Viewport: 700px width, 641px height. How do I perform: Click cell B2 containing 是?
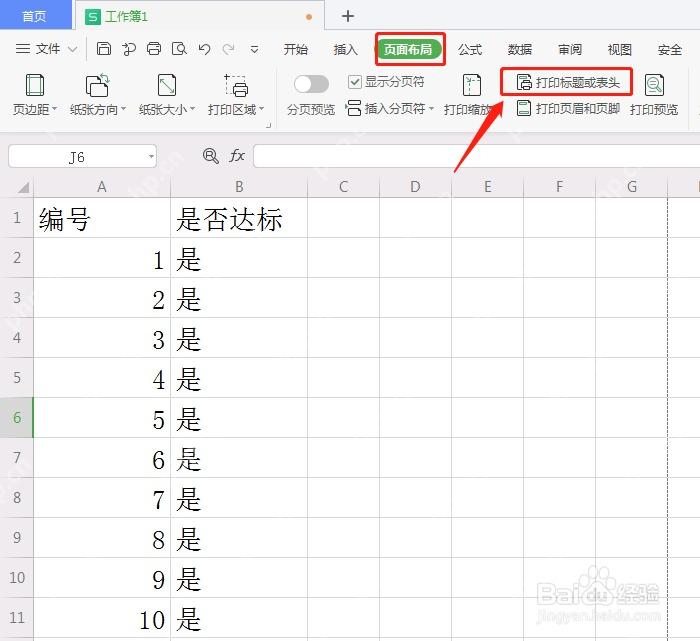[x=239, y=258]
